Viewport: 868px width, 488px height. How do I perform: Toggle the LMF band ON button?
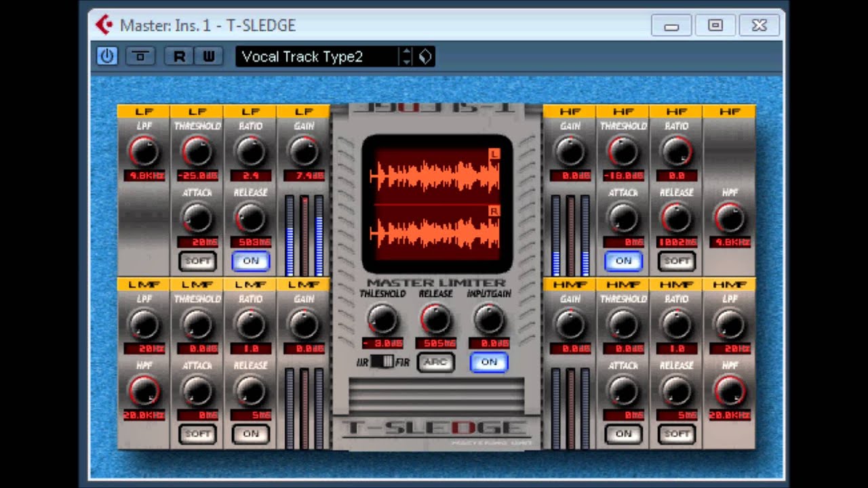(x=251, y=434)
